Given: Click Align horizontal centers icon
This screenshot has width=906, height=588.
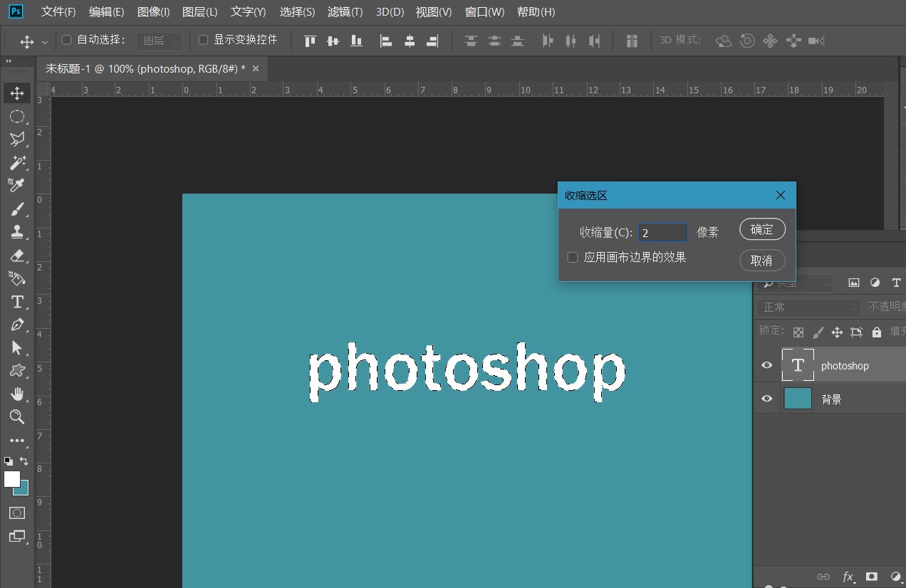Looking at the screenshot, I should (x=409, y=41).
